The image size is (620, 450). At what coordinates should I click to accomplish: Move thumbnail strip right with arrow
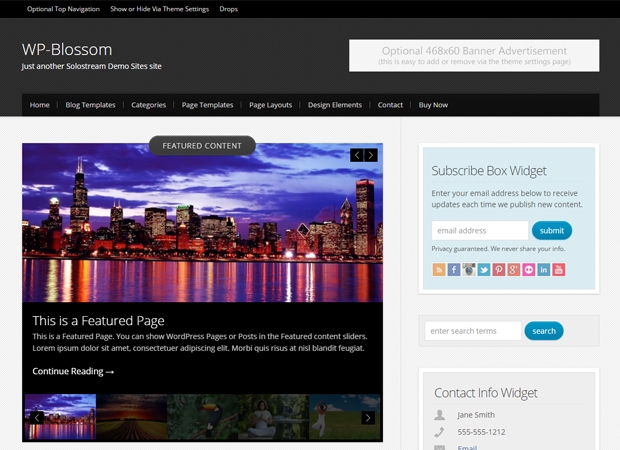coord(368,418)
